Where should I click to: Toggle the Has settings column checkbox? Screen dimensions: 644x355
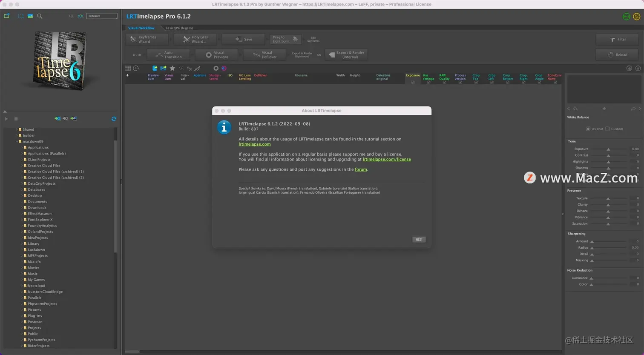[428, 82]
